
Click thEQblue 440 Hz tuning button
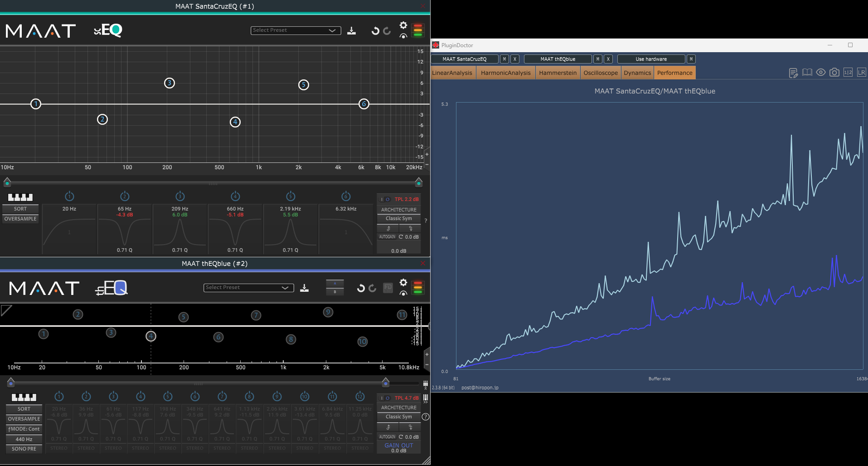tap(24, 439)
